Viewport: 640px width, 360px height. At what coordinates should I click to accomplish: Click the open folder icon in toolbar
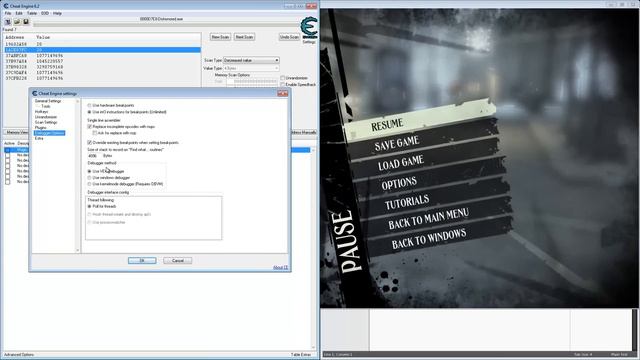tap(17, 22)
